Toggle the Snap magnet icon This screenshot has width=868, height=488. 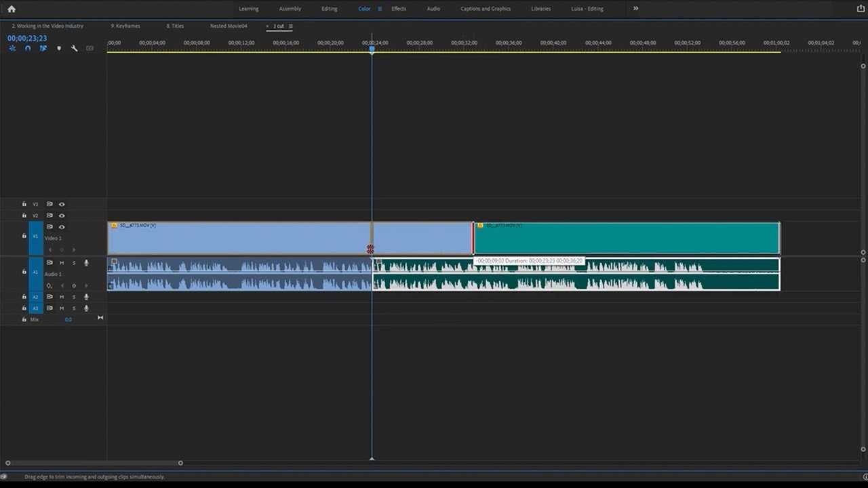tap(27, 48)
